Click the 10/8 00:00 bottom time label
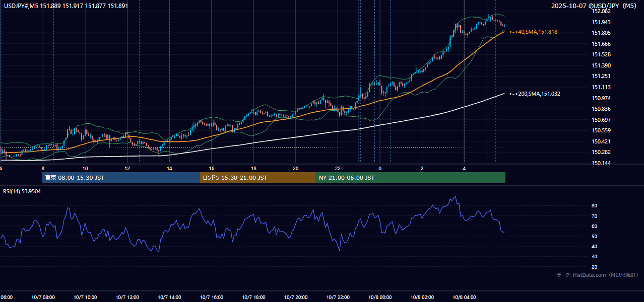 tap(380, 297)
